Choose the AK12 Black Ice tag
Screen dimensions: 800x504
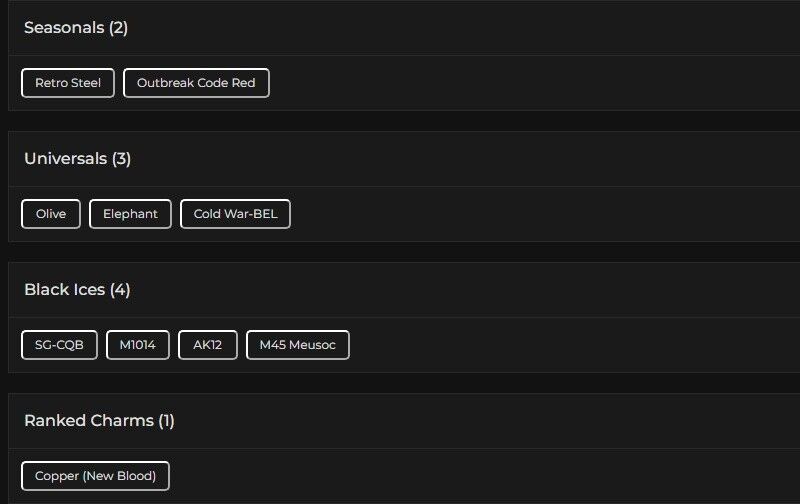208,345
